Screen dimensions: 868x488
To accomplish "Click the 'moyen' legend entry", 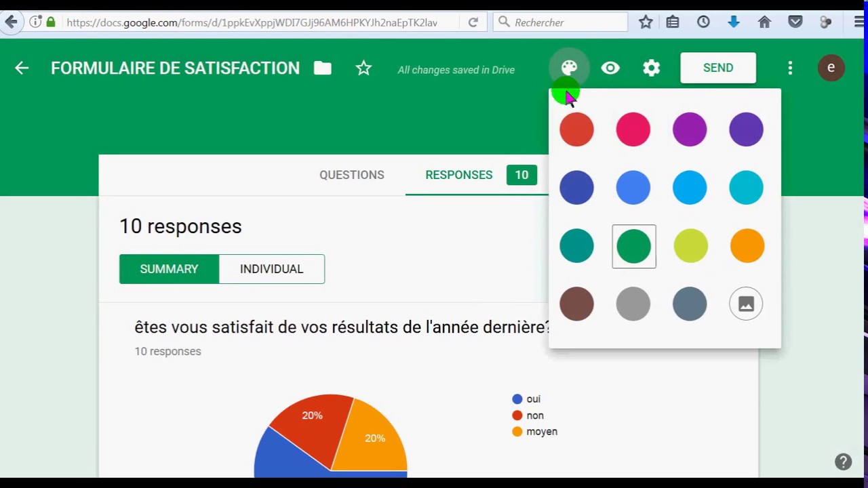I will (534, 432).
